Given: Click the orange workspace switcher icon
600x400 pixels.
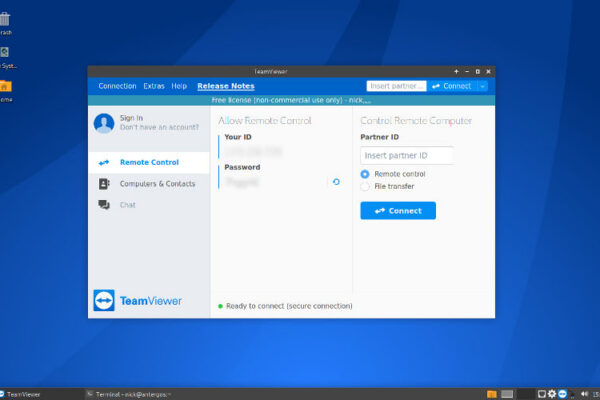Looking at the screenshot, I should point(492,394).
